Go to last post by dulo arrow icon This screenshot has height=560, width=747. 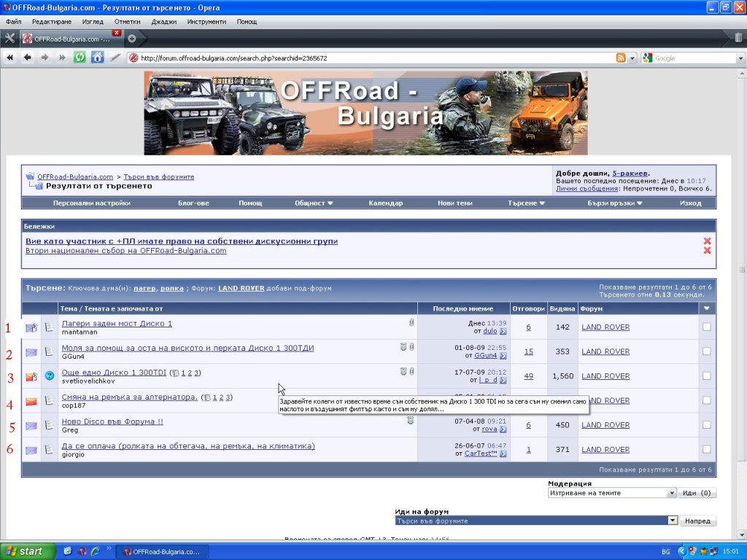[503, 331]
